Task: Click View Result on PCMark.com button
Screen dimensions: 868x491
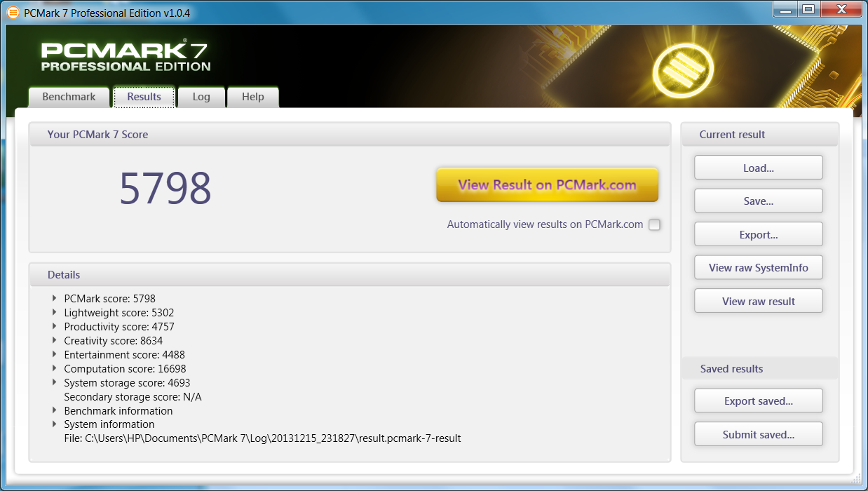Action: click(548, 185)
